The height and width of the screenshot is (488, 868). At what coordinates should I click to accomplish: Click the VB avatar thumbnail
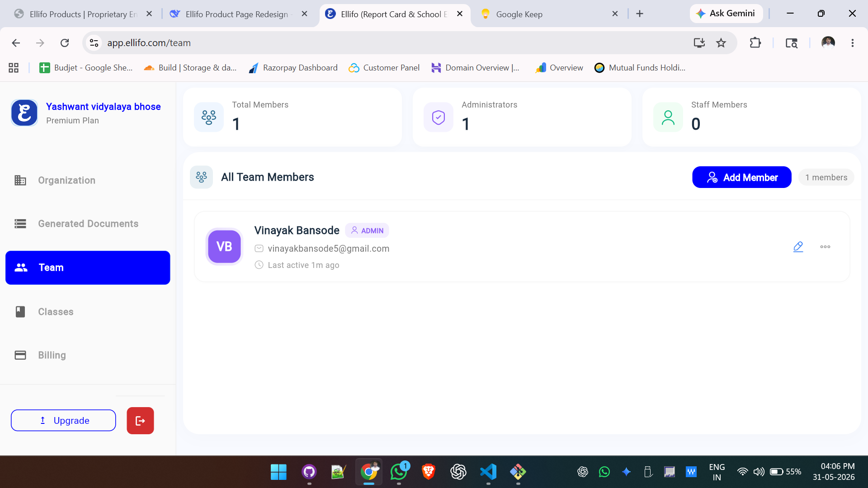(224, 246)
